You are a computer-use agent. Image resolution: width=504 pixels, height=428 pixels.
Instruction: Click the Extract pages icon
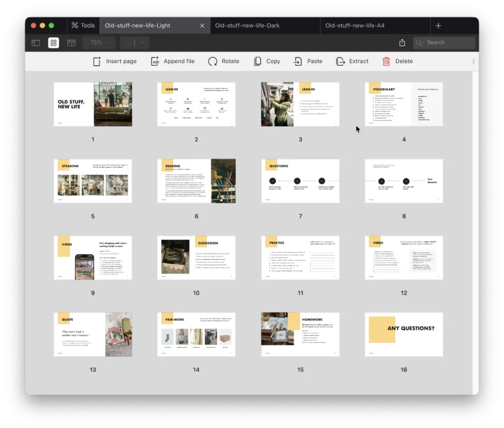coord(341,61)
